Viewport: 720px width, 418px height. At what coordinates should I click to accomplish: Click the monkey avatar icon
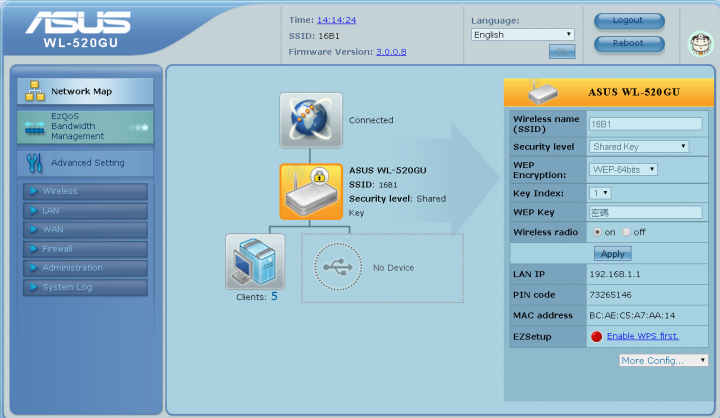click(x=700, y=44)
